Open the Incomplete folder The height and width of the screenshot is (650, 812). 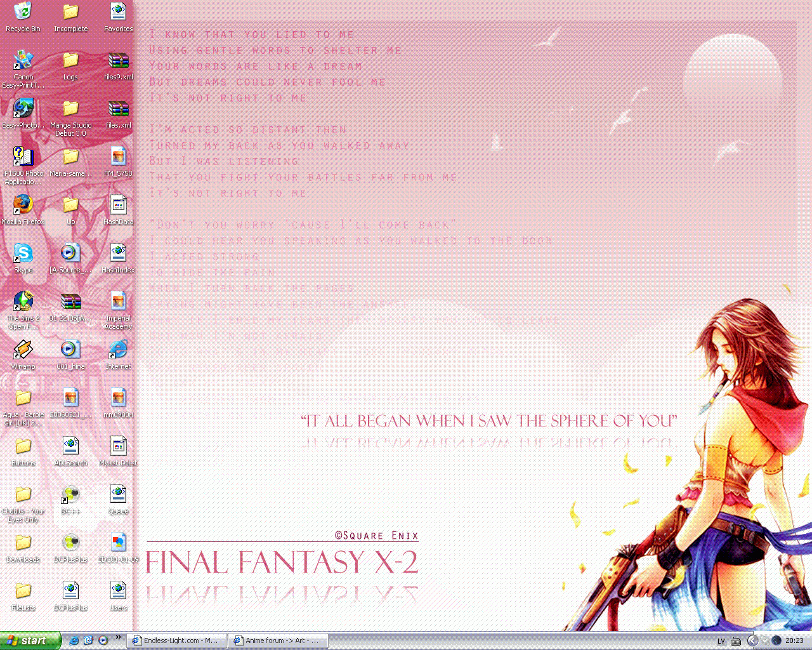[70, 17]
